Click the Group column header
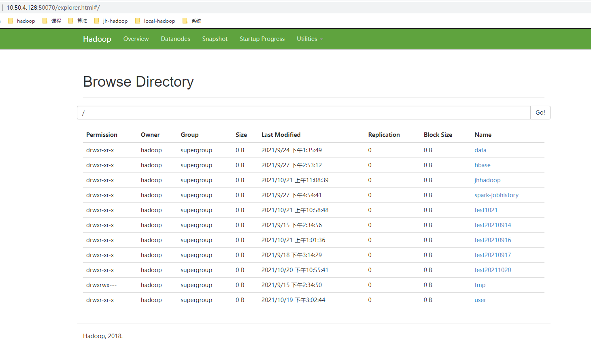 189,135
